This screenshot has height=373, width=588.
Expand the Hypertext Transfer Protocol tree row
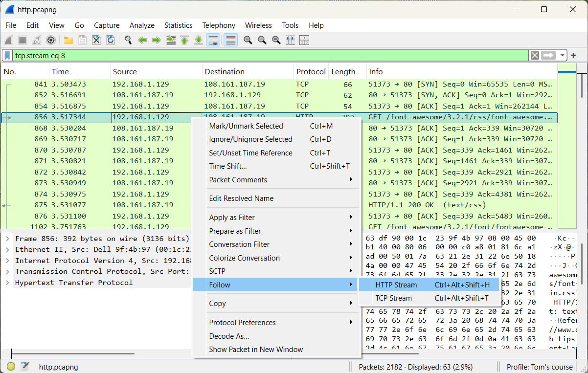pos(8,283)
